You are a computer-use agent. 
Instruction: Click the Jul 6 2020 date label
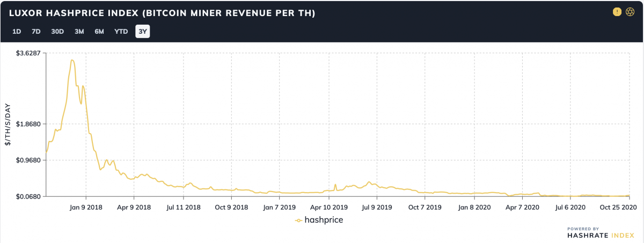pos(570,206)
